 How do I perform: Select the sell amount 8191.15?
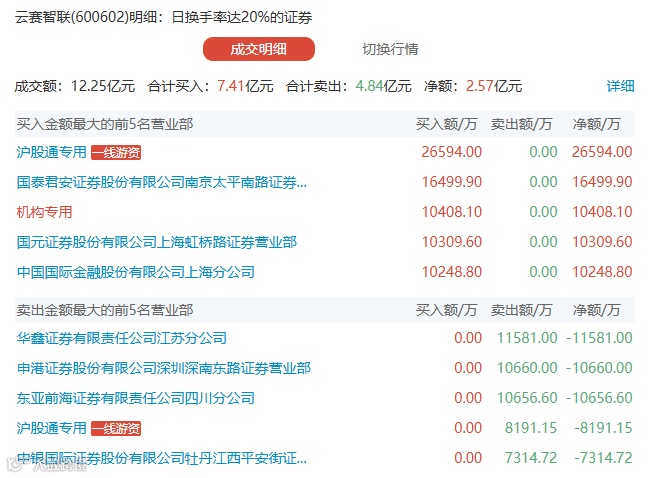531,428
